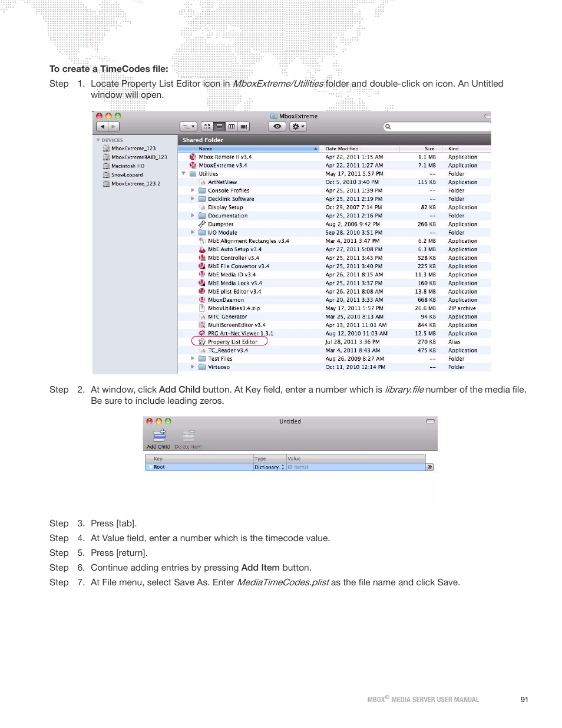Click the MboxExtreme window title folder icon

click(x=274, y=116)
